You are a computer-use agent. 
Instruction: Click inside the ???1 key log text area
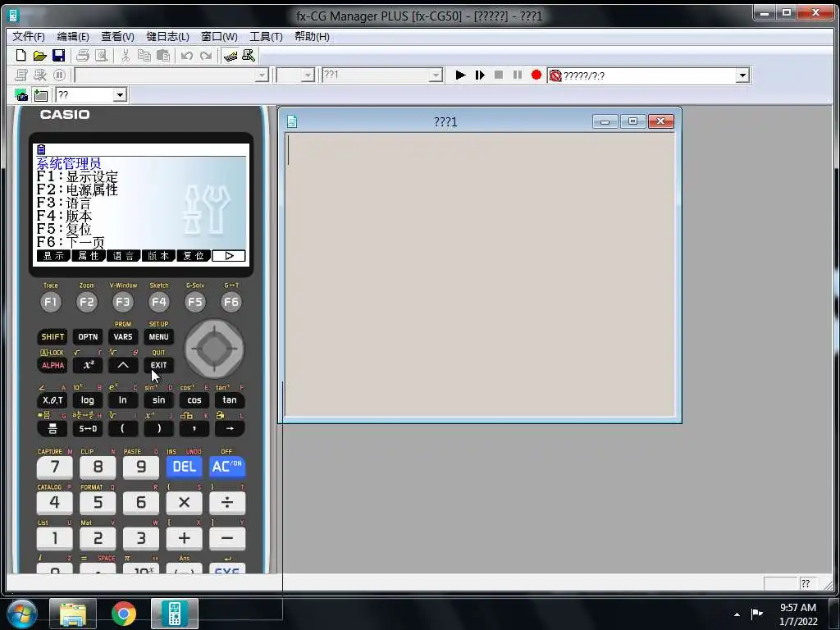[479, 274]
